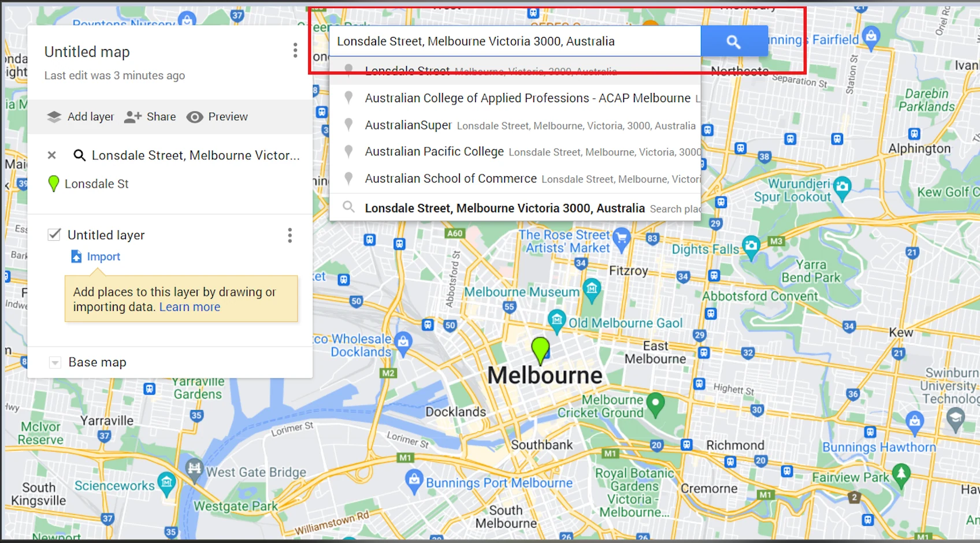Click the Import file icon
Screen dimensions: 980x543
coord(76,256)
